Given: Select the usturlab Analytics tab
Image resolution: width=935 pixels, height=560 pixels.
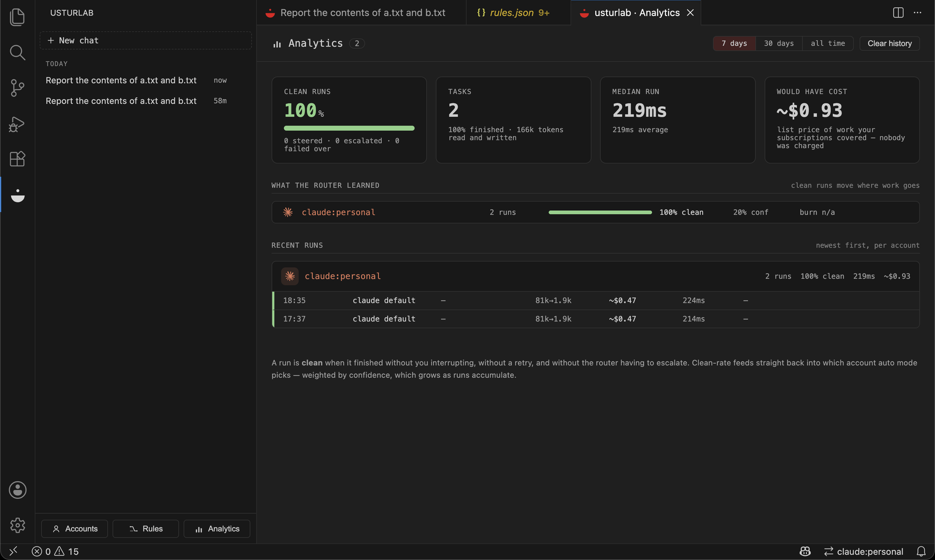Looking at the screenshot, I should [636, 12].
